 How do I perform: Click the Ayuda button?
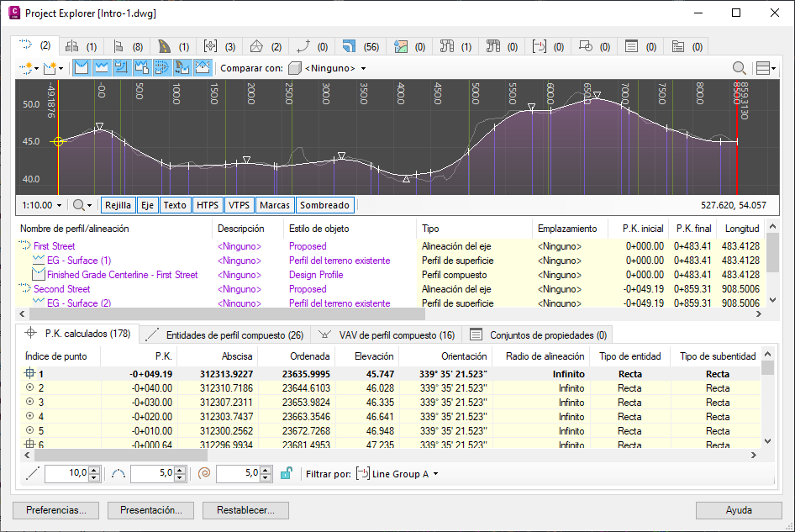[739, 510]
